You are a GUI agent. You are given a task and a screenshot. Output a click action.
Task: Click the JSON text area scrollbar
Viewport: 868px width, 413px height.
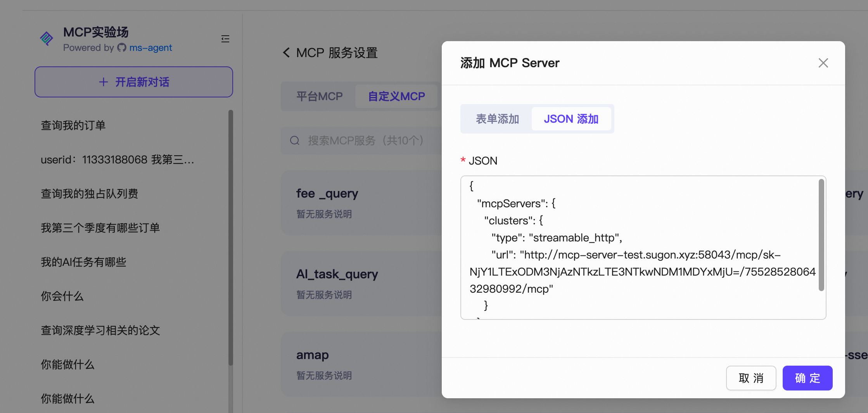click(821, 235)
